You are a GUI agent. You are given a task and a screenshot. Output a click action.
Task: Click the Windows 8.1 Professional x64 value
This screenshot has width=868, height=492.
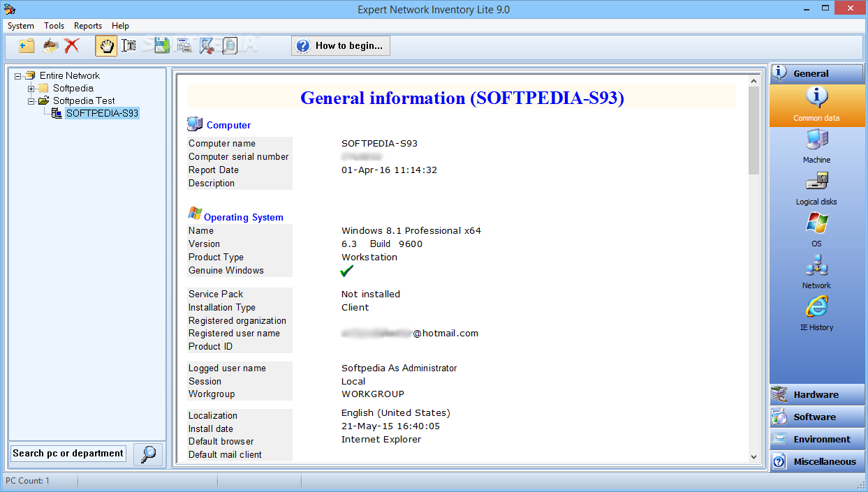[x=411, y=230]
